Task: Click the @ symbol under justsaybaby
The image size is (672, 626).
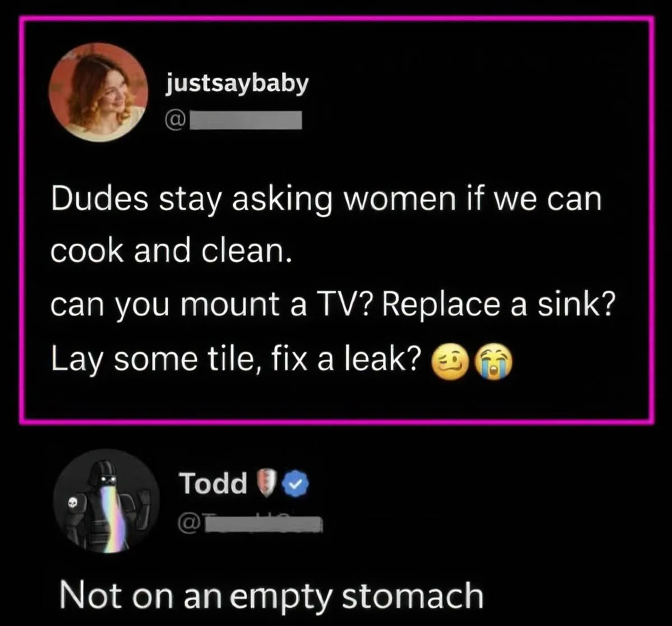Action: point(176,120)
